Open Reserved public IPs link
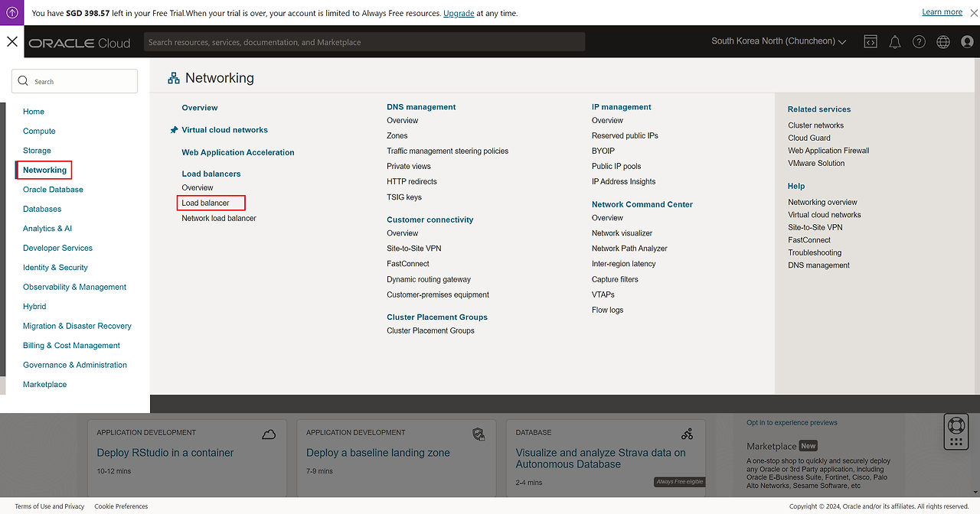 tap(625, 135)
